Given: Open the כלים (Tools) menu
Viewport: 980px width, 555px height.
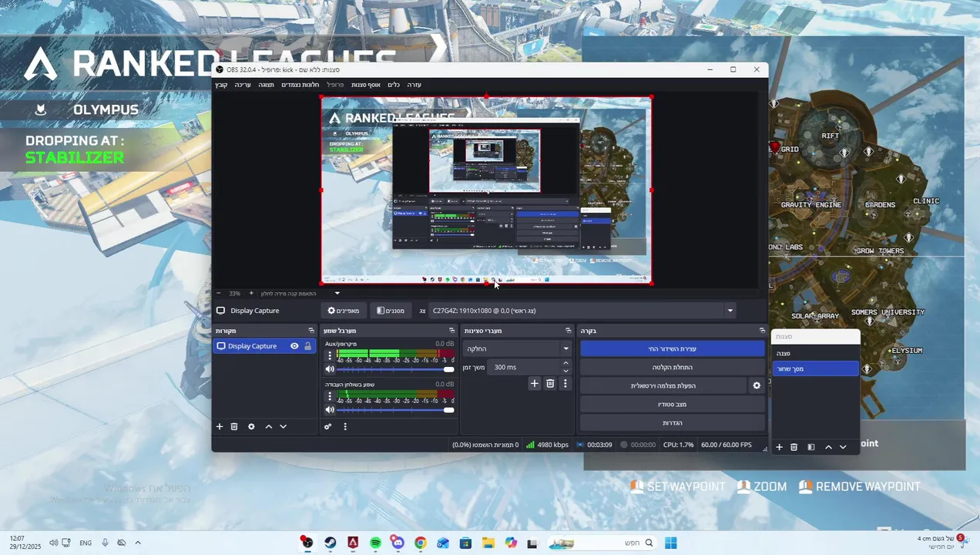Looking at the screenshot, I should point(394,85).
